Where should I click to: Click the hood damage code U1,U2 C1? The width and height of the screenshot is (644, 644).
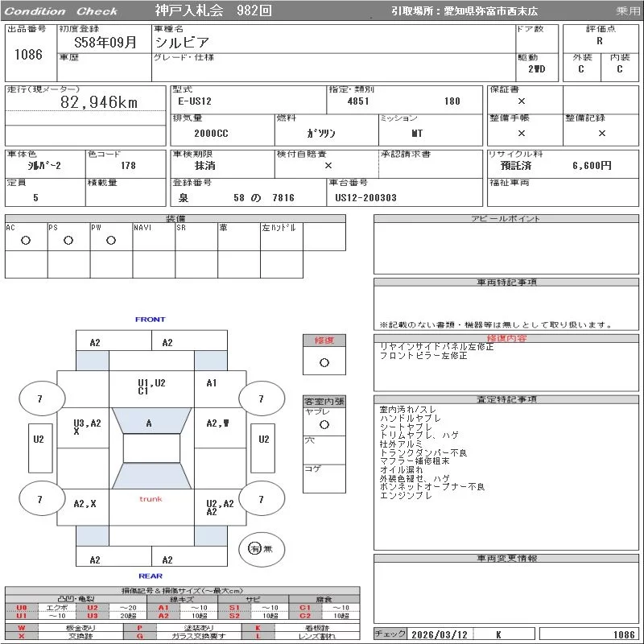pyautogui.click(x=151, y=387)
